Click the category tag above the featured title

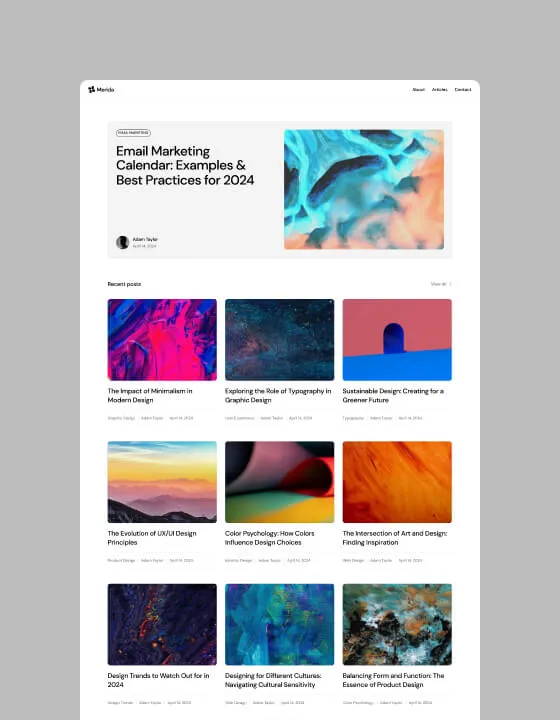133,133
